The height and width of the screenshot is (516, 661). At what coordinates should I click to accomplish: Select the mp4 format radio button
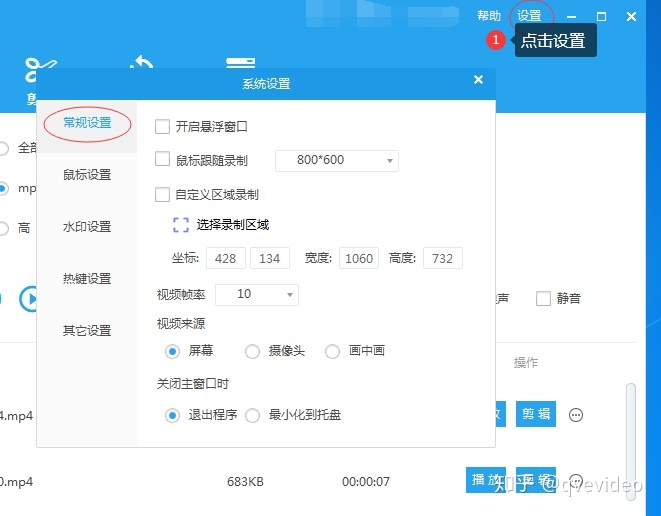click(x=3, y=188)
